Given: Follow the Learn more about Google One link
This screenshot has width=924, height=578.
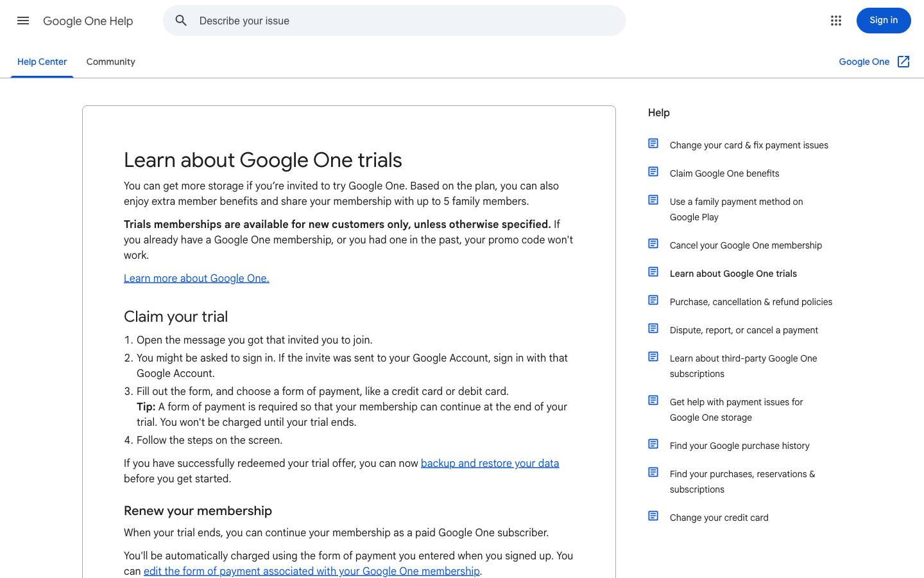Looking at the screenshot, I should (196, 278).
